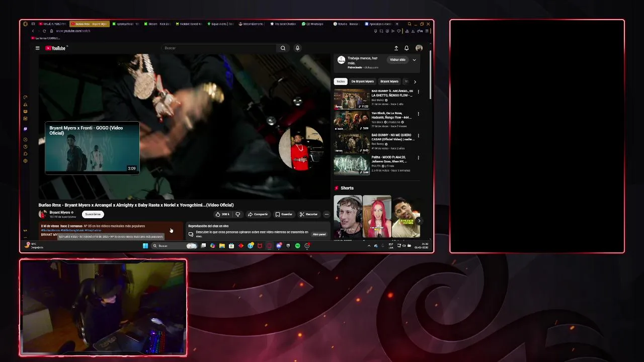Open options for Palita MOOD video

tap(418, 158)
